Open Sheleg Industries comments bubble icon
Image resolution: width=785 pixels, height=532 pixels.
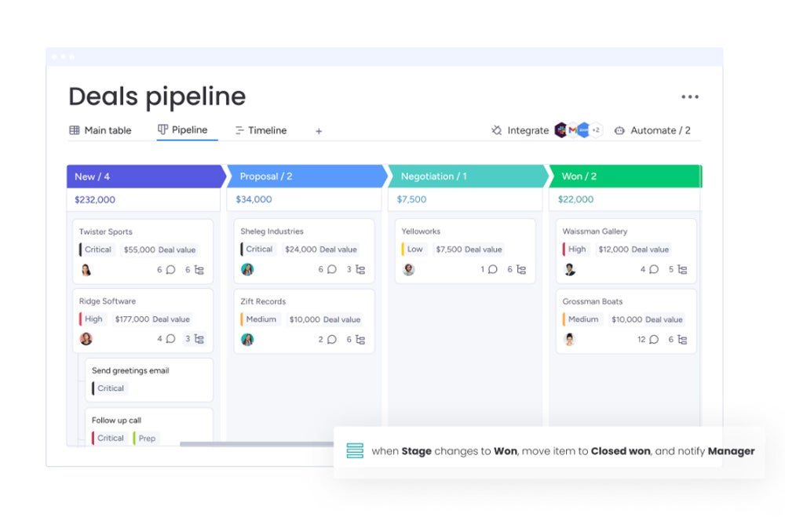332,269
